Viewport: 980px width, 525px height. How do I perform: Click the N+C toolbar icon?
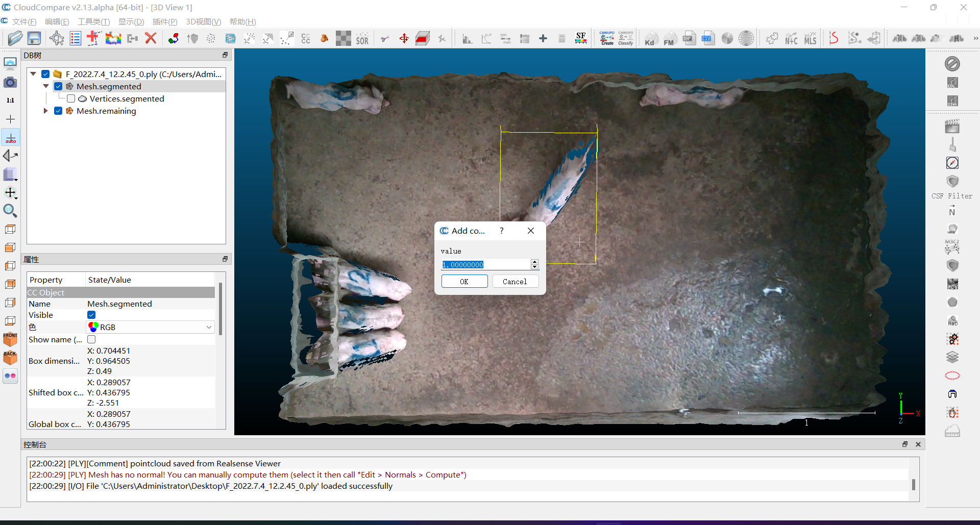(x=791, y=39)
